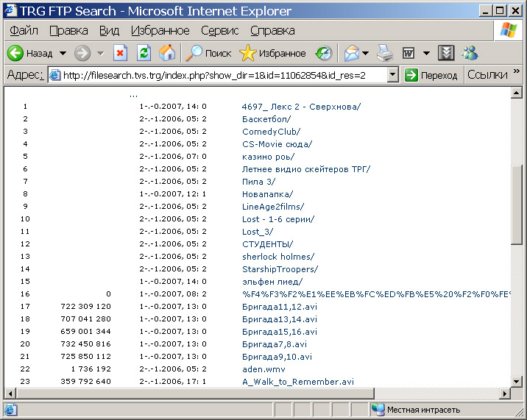527x420 pixels.
Task: Click the Stop loading red X icon
Action: point(120,54)
